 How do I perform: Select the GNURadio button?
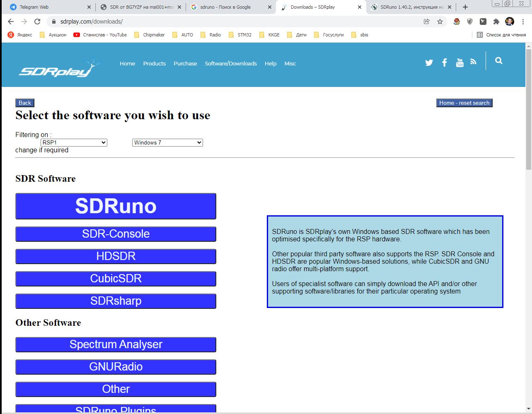[x=116, y=367]
